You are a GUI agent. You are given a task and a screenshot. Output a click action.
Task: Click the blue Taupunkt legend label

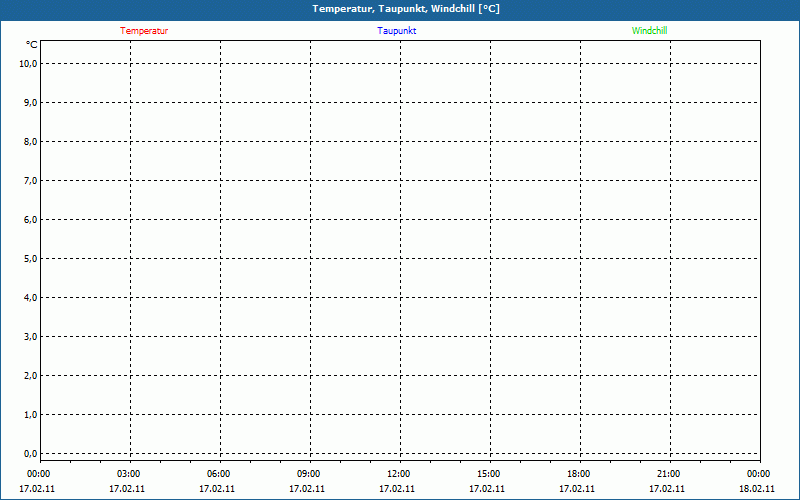point(396,31)
